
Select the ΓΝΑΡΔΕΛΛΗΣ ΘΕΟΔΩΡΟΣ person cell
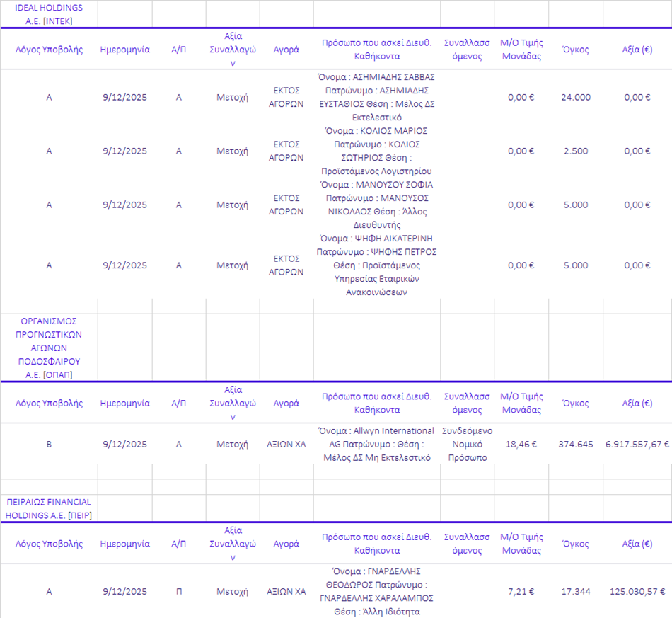click(x=377, y=591)
